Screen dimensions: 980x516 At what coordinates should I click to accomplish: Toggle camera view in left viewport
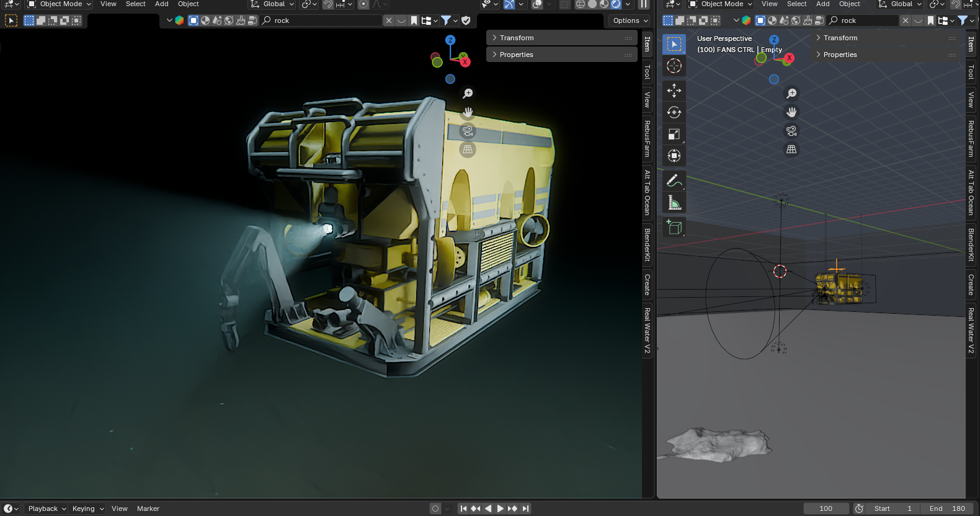(x=468, y=131)
